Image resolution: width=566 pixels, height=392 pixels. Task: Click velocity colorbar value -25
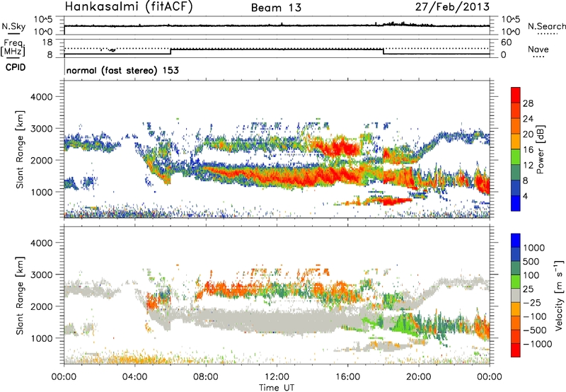coord(532,302)
